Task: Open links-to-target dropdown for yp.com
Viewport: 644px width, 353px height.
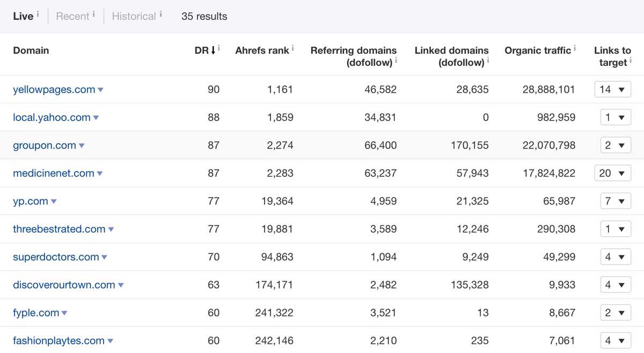Action: [x=612, y=201]
